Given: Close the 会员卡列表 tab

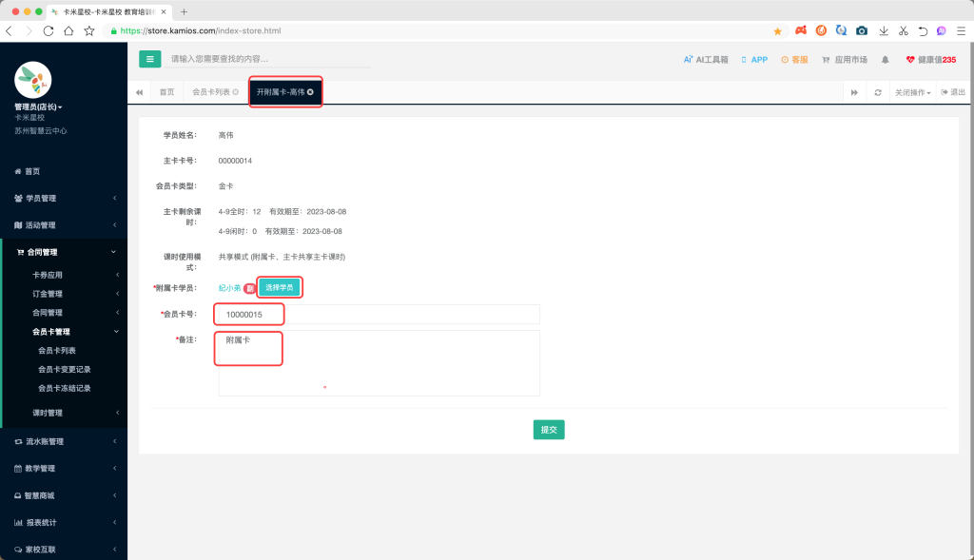Looking at the screenshot, I should (236, 92).
